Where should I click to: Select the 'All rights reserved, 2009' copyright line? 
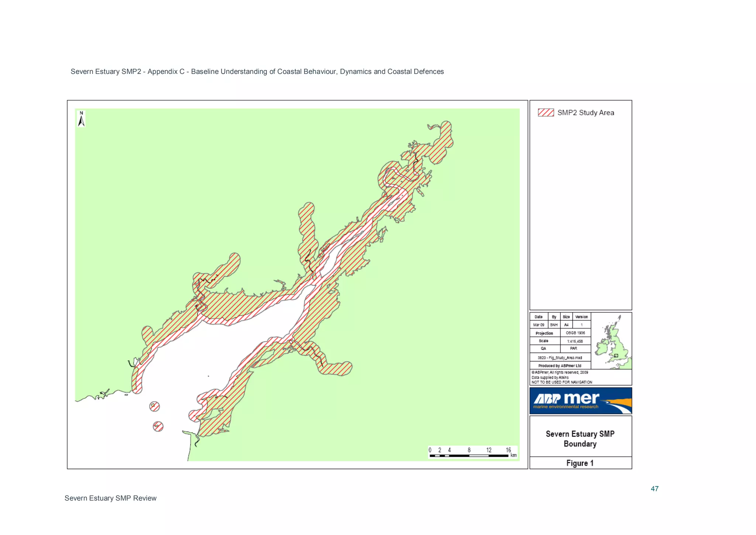tap(560, 372)
